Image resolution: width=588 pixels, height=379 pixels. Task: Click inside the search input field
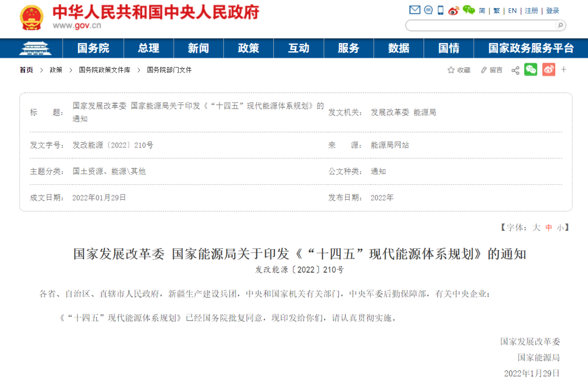tap(479, 25)
